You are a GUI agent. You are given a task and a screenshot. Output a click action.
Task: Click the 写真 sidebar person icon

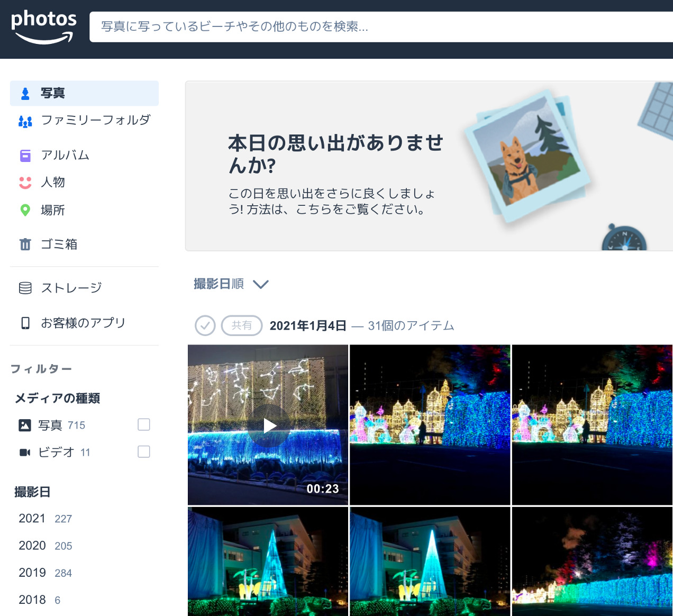tap(25, 94)
